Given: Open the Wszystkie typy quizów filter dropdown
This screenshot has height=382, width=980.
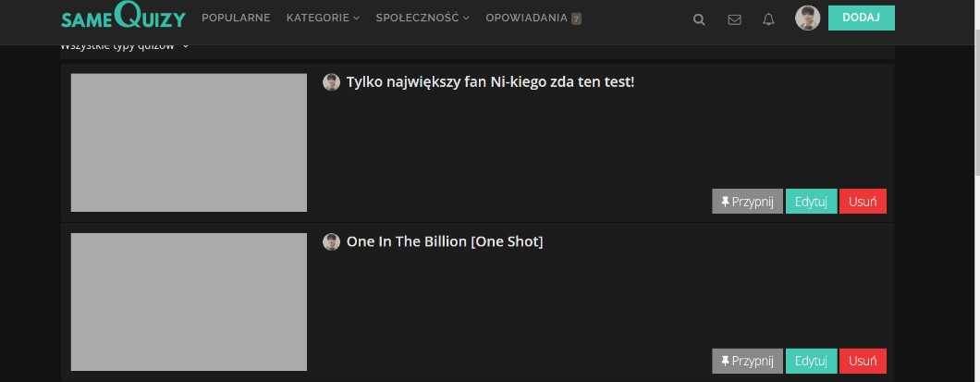Looking at the screenshot, I should [125, 45].
